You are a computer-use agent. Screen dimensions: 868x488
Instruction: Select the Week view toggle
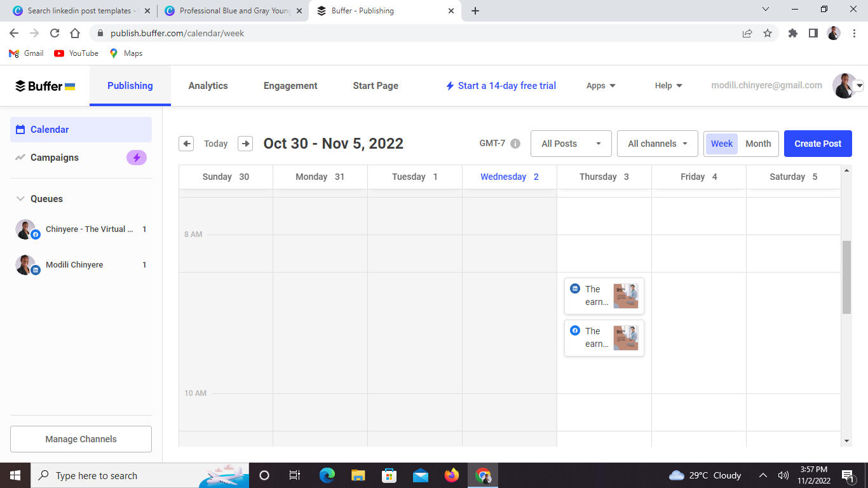(x=721, y=144)
